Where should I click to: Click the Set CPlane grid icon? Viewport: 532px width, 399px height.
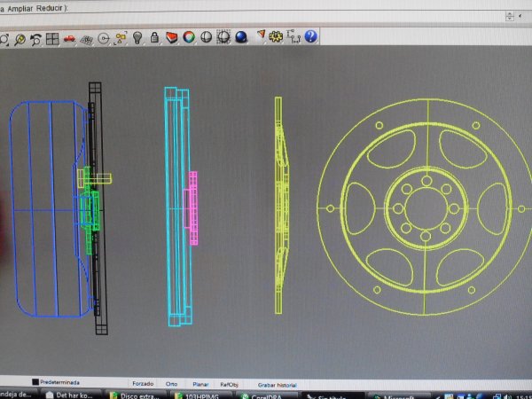[87, 39]
